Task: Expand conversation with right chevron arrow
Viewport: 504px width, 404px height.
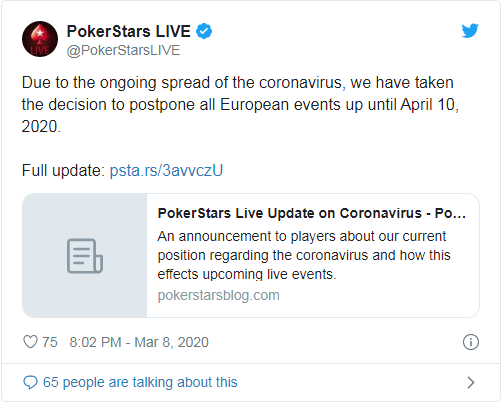Action: [471, 382]
